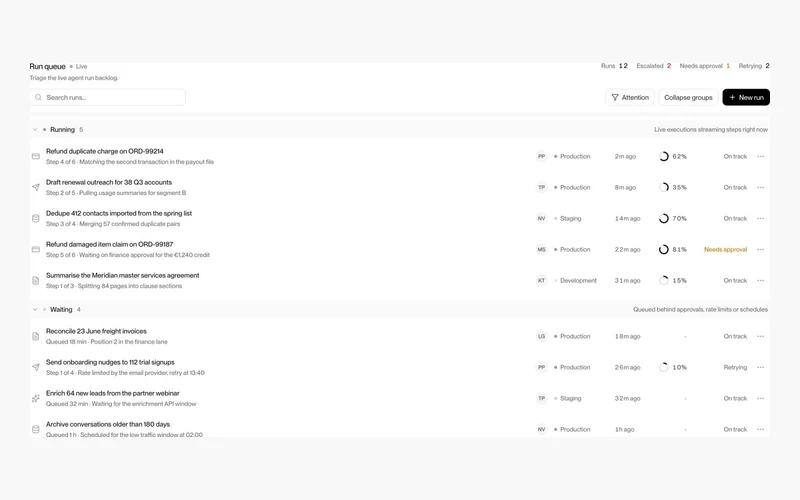Focus the Search runs field
The height and width of the screenshot is (500, 800).
(x=108, y=97)
